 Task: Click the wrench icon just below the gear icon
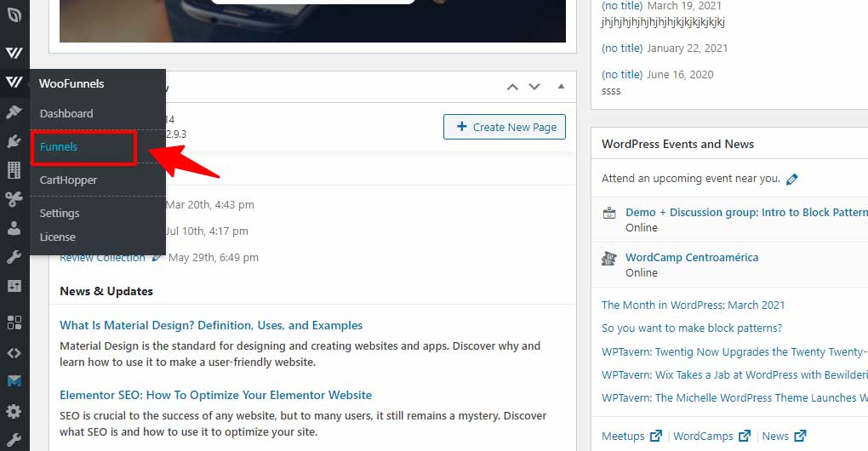pos(14,440)
